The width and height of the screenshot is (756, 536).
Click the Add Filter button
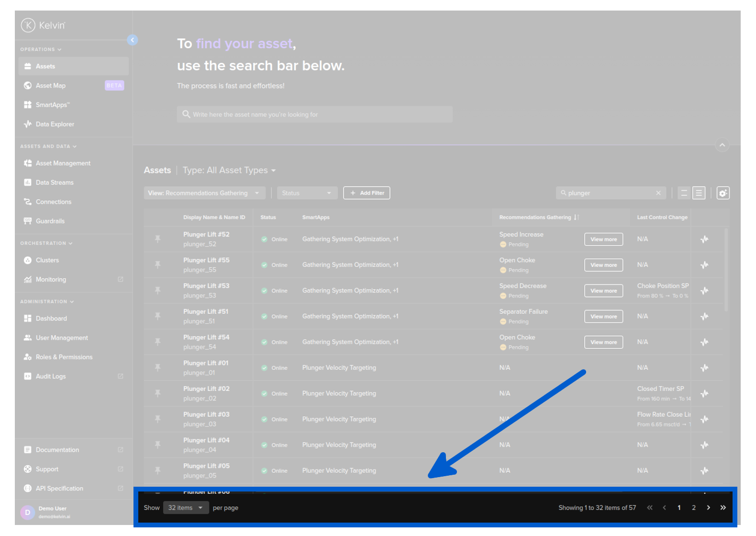click(367, 193)
